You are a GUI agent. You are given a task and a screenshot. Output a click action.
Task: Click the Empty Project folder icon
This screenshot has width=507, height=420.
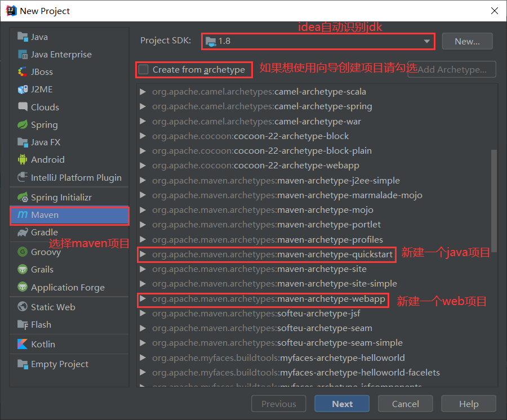click(23, 364)
